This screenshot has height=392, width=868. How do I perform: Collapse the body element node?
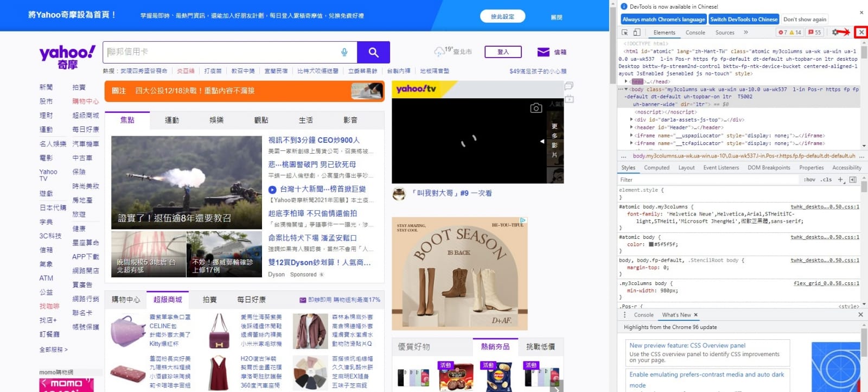627,89
